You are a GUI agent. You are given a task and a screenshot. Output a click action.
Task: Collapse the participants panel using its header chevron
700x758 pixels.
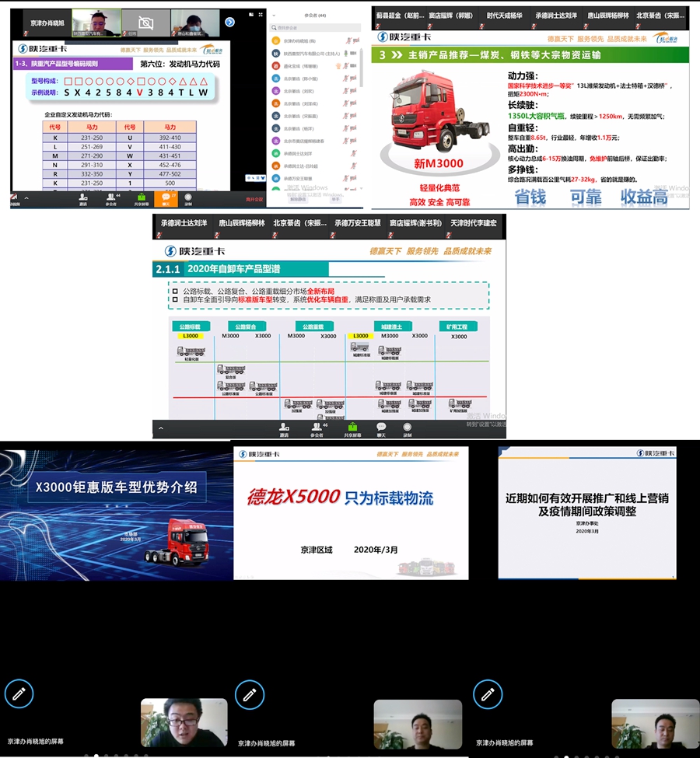click(273, 15)
